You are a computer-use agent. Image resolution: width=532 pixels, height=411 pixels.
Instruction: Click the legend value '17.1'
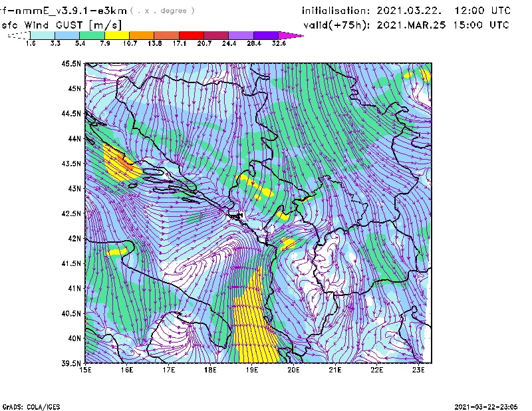pos(179,43)
